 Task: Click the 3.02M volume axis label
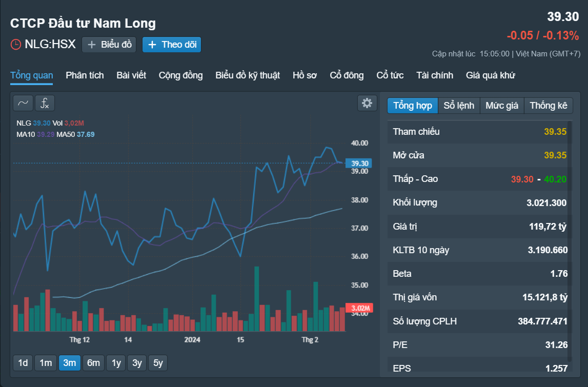[x=359, y=308]
